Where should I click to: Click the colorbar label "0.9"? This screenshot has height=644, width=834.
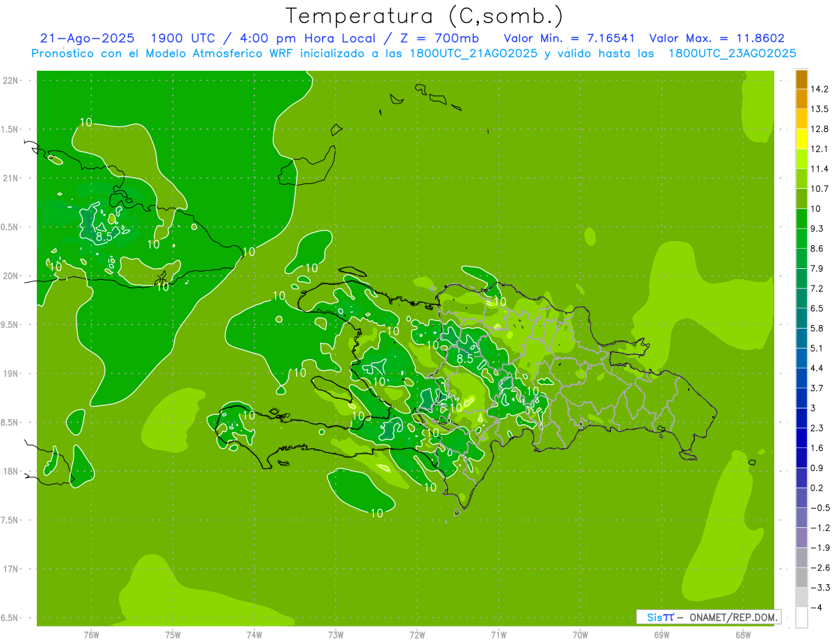(x=817, y=468)
